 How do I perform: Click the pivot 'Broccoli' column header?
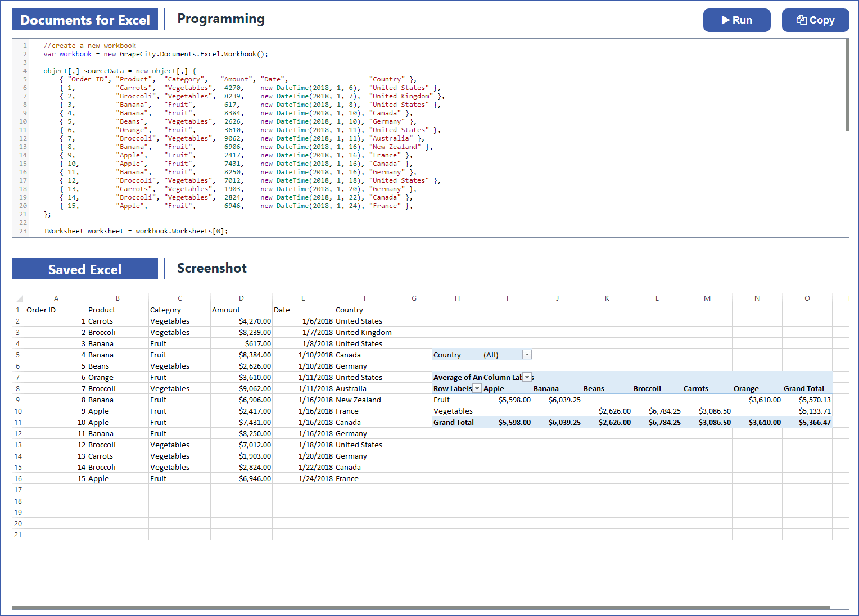click(x=657, y=388)
